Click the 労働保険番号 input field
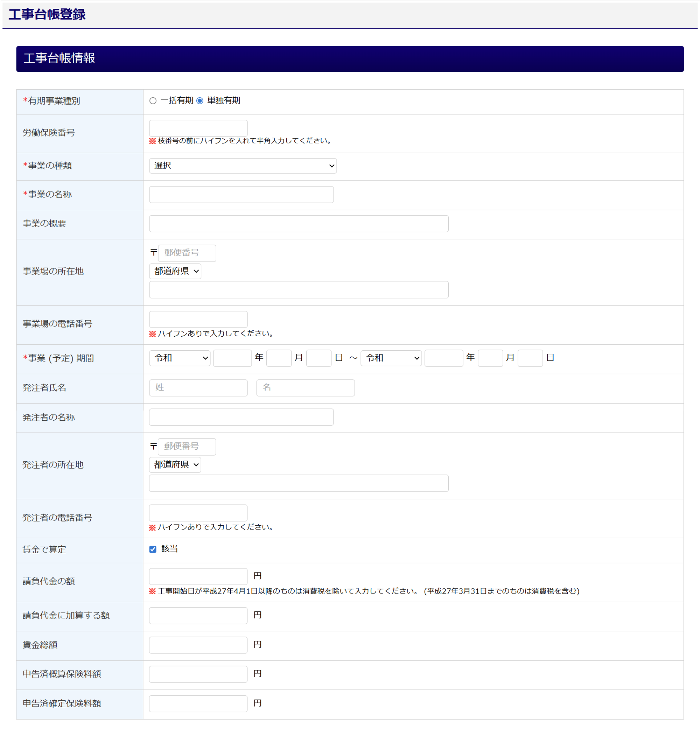The width and height of the screenshot is (700, 729). click(198, 128)
